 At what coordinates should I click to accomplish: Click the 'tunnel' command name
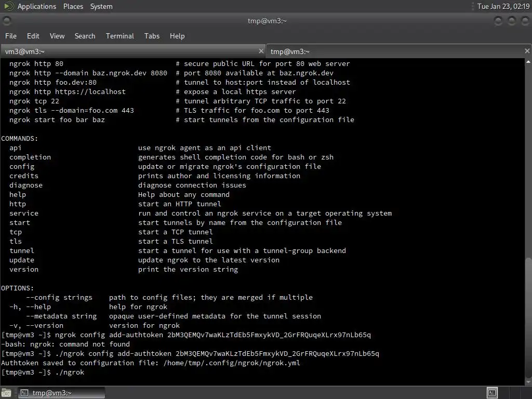(22, 251)
